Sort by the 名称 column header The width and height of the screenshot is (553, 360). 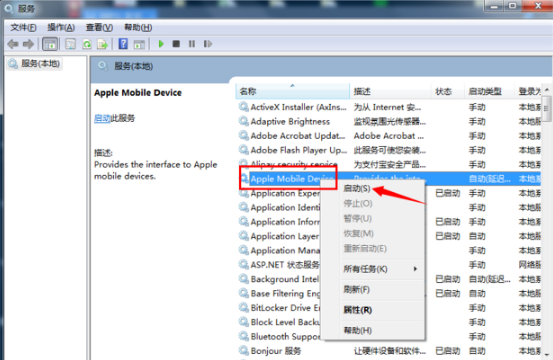(x=292, y=91)
